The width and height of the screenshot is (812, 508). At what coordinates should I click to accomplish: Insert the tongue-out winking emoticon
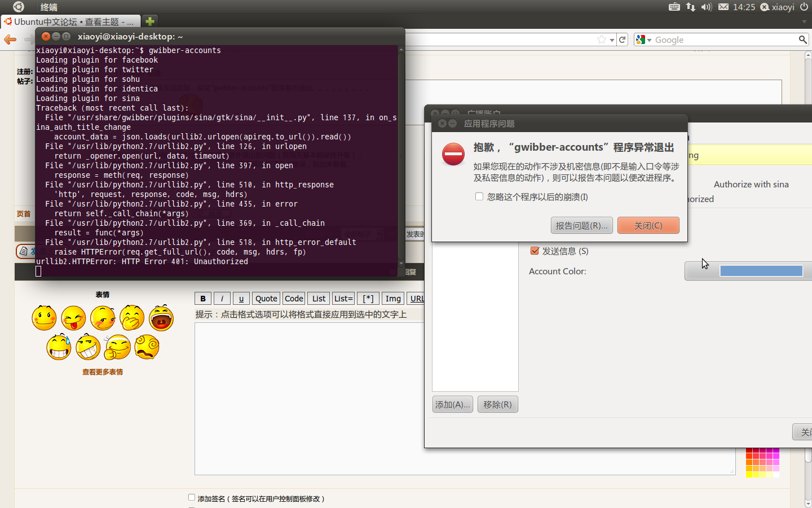click(73, 318)
